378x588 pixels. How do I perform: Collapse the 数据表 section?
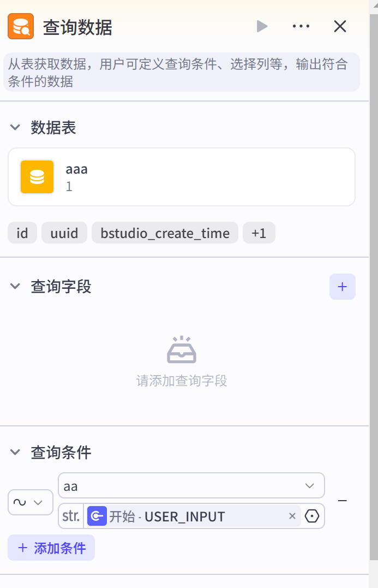tap(15, 127)
